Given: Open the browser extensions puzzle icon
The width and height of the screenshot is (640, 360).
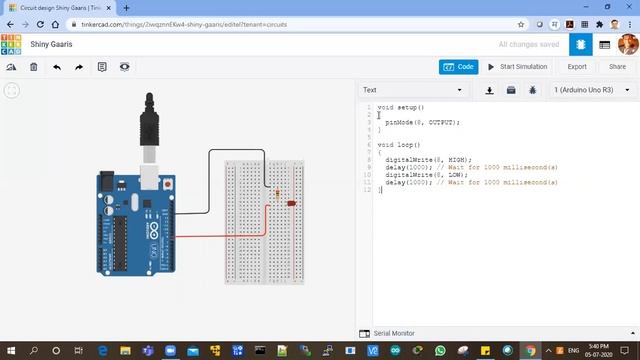Looking at the screenshot, I should (x=599, y=24).
